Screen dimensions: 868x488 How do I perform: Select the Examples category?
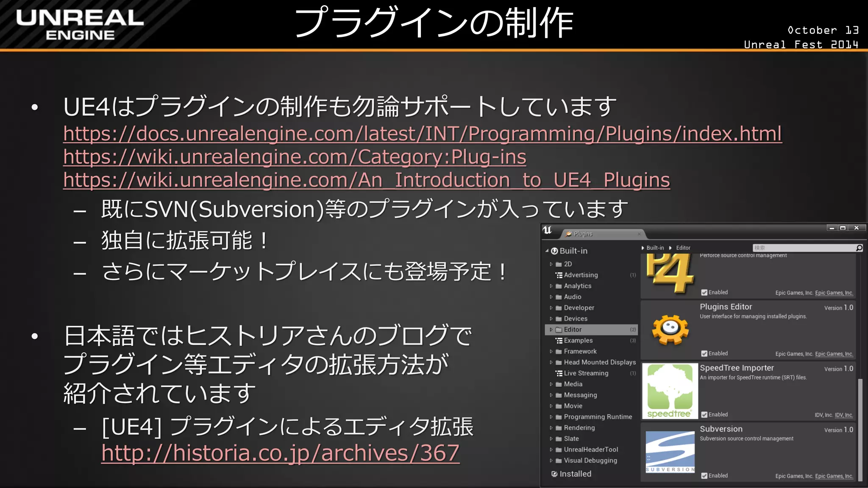[x=591, y=341]
